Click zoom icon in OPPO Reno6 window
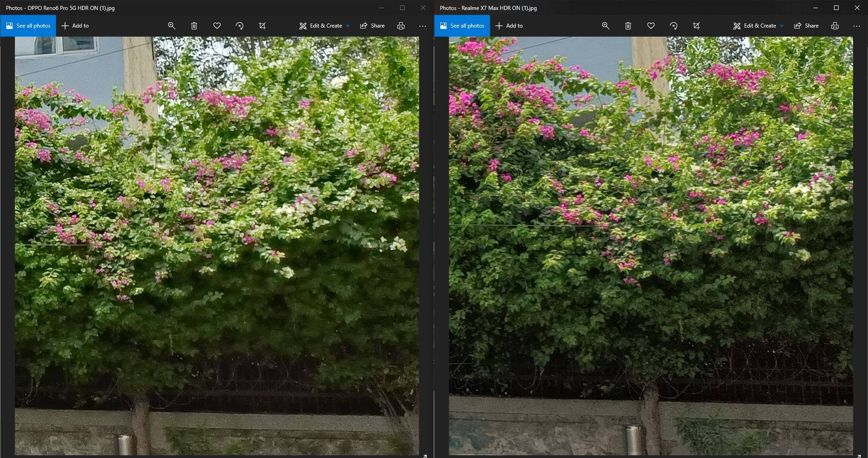 coord(171,26)
